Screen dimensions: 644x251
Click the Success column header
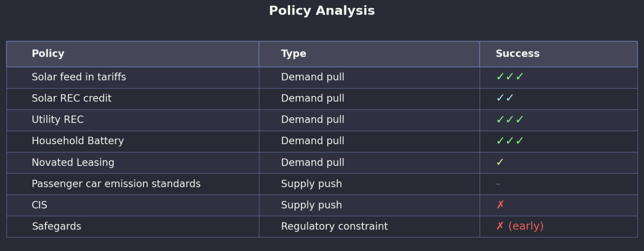tap(517, 54)
